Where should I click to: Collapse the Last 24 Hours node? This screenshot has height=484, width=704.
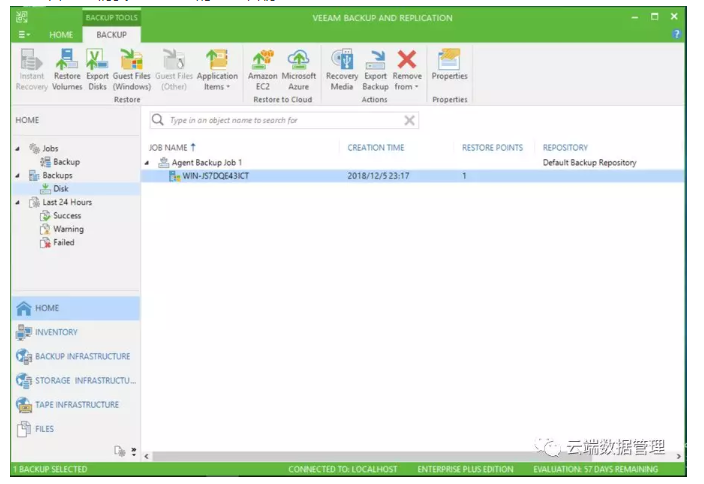[x=18, y=202]
